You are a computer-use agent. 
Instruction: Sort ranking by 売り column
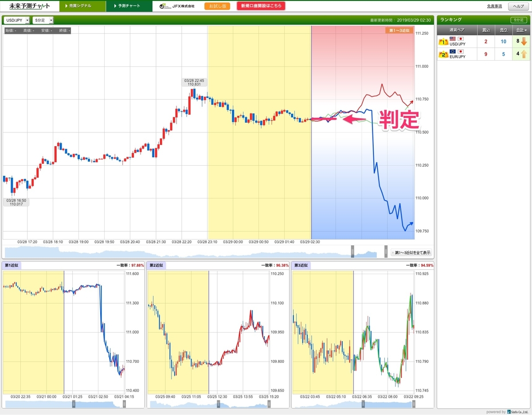(503, 30)
